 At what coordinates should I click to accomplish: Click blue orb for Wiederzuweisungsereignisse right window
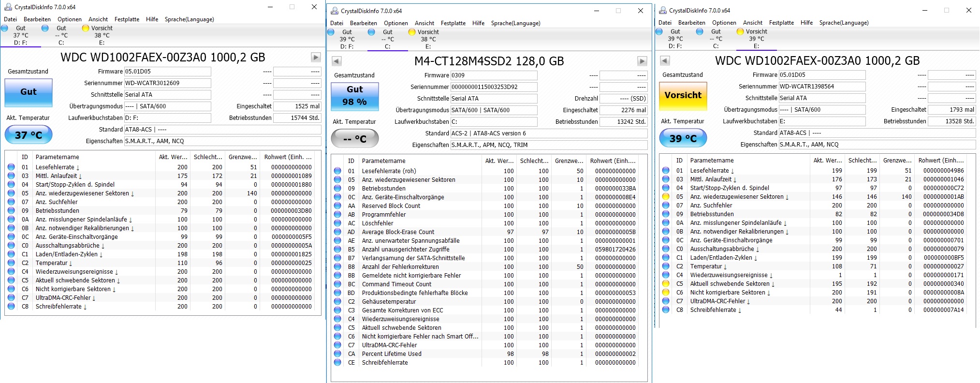pos(666,275)
